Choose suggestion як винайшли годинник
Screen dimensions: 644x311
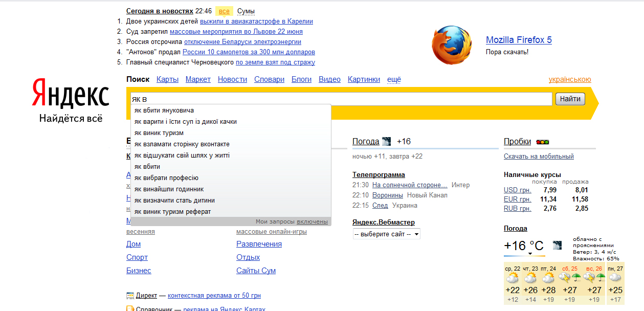[231, 189]
